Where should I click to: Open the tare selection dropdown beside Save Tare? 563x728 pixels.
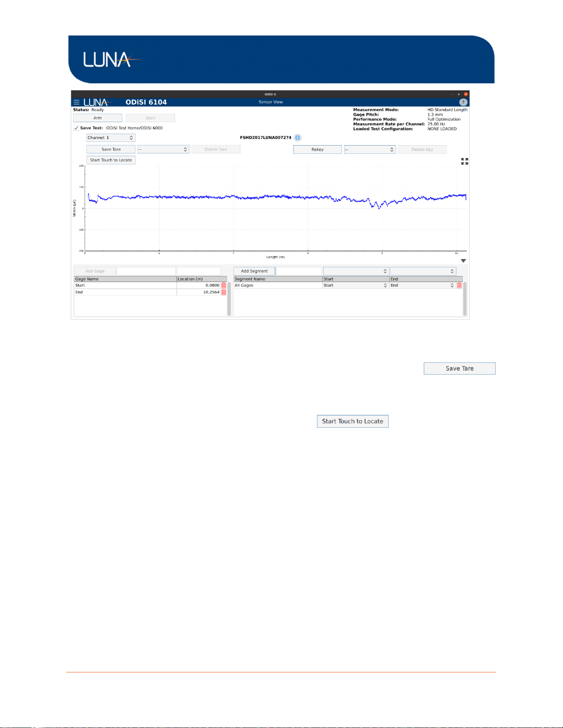click(x=163, y=149)
